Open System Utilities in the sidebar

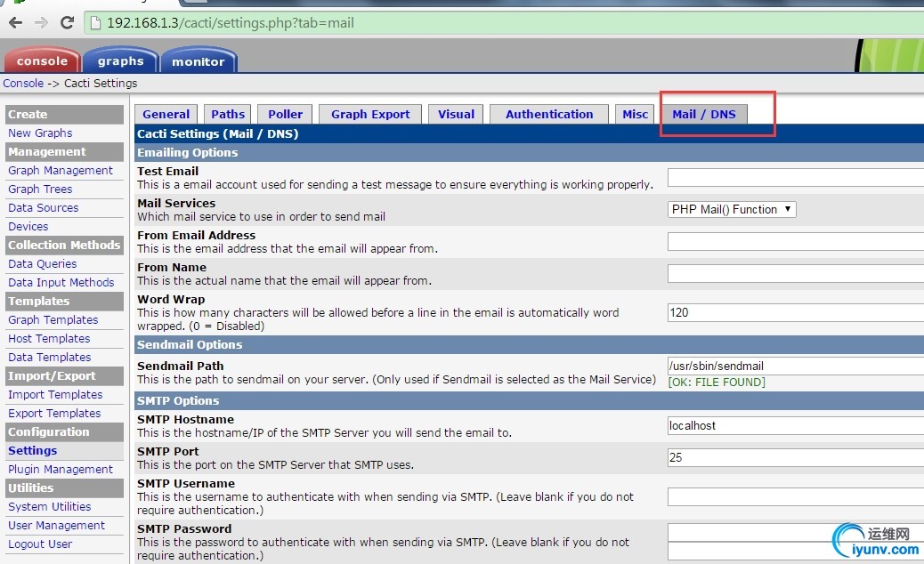(x=50, y=506)
